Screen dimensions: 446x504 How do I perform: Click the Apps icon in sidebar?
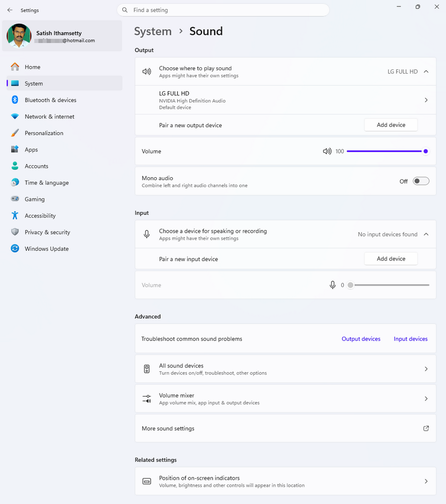point(15,149)
